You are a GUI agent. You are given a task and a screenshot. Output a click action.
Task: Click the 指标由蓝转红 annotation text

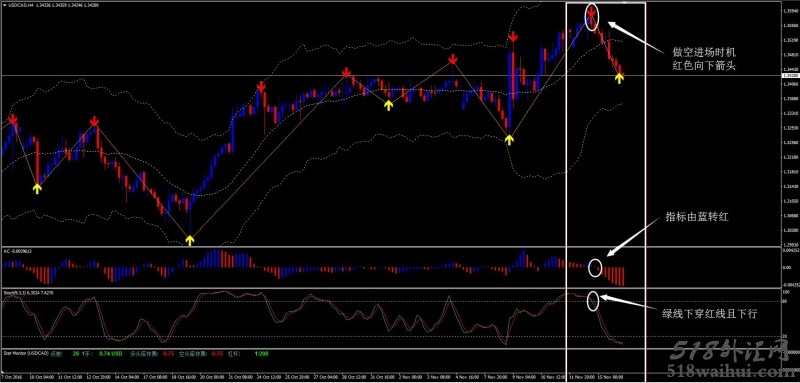tap(697, 217)
